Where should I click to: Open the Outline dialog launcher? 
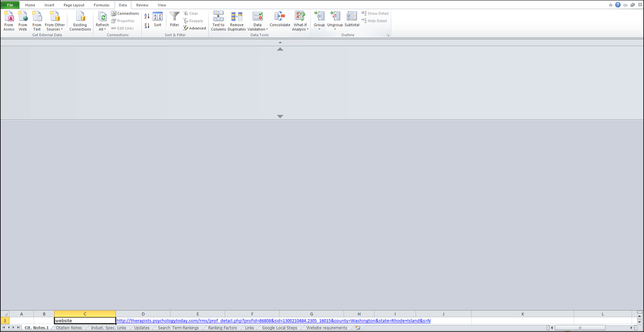click(387, 35)
